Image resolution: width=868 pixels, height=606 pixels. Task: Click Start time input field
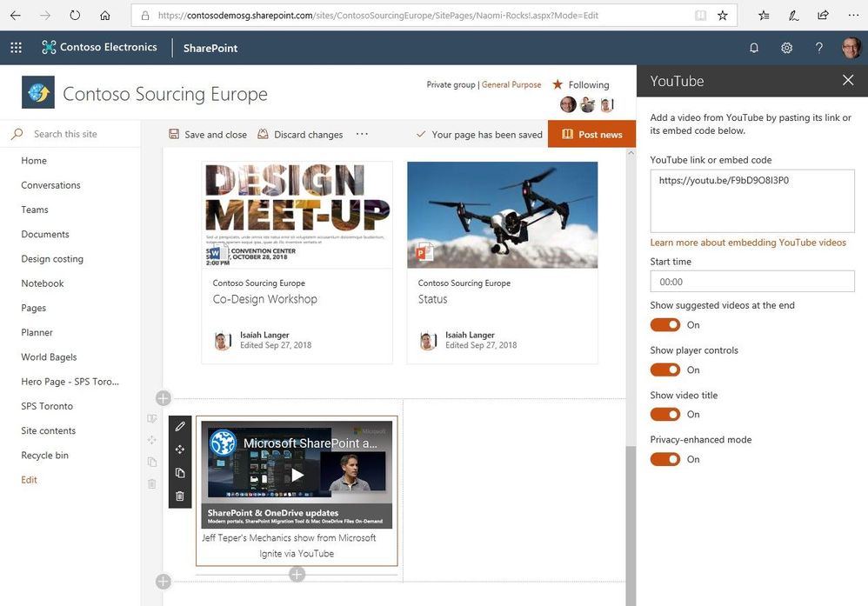pos(751,282)
